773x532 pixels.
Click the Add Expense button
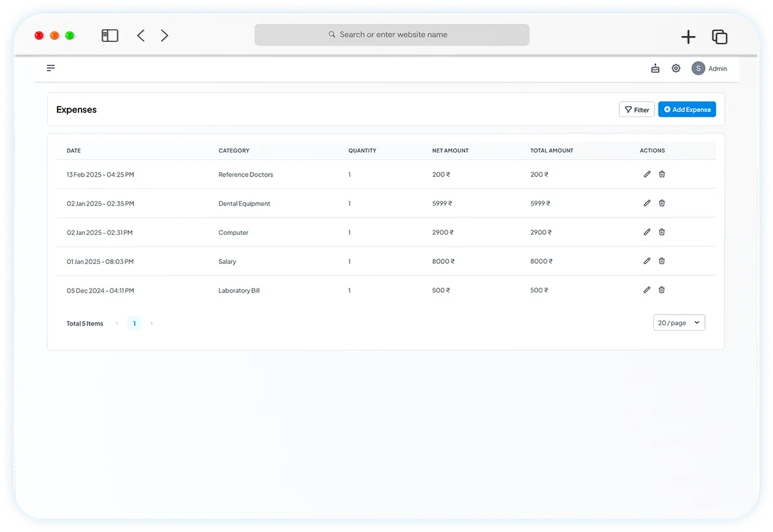(x=688, y=109)
